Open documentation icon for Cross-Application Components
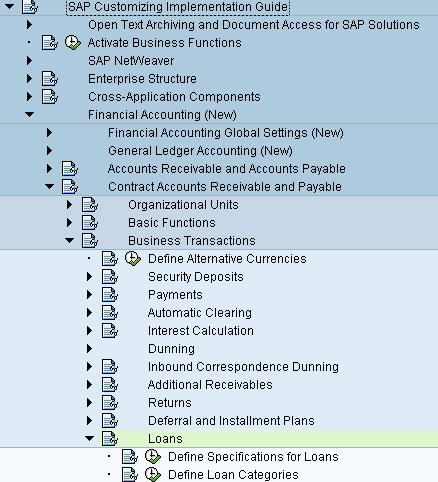The image size is (438, 482). [x=50, y=97]
